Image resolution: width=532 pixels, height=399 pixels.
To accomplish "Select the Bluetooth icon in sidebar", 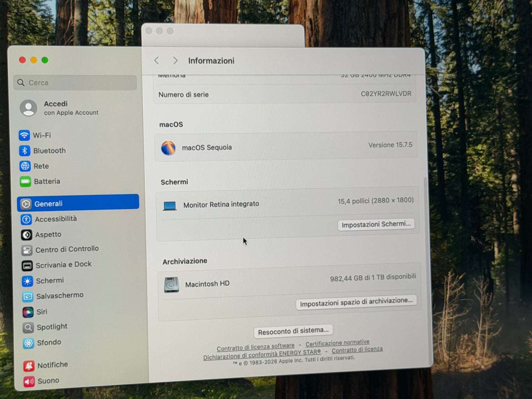I will pyautogui.click(x=25, y=151).
